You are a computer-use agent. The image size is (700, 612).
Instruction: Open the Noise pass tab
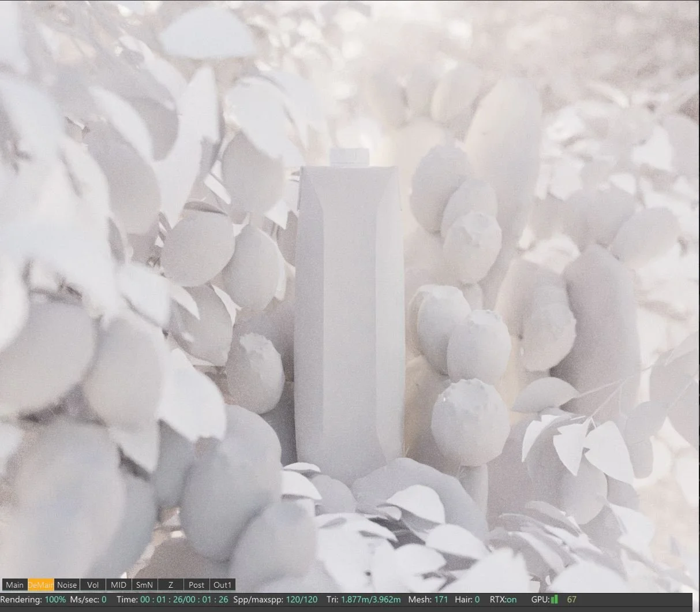(x=67, y=585)
